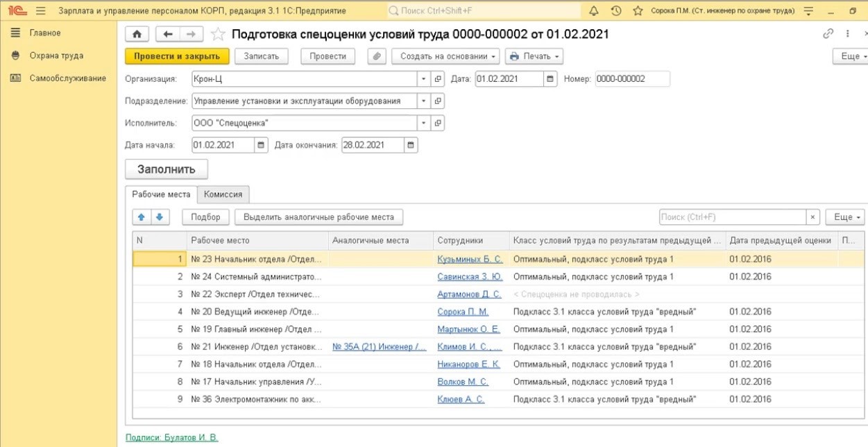868x447 pixels.
Task: Open notifications bell icon in title bar
Action: [593, 11]
